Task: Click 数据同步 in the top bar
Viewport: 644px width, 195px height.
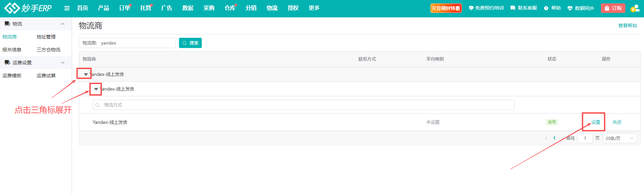Action: pos(581,8)
